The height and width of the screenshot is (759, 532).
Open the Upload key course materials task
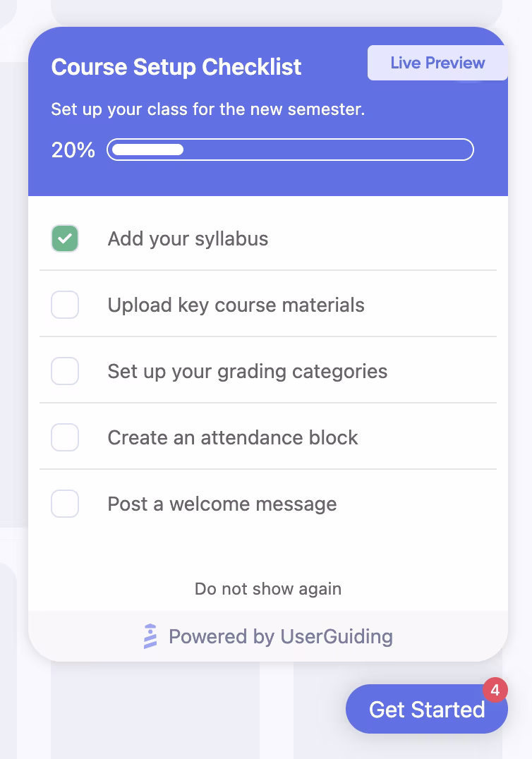(x=236, y=305)
